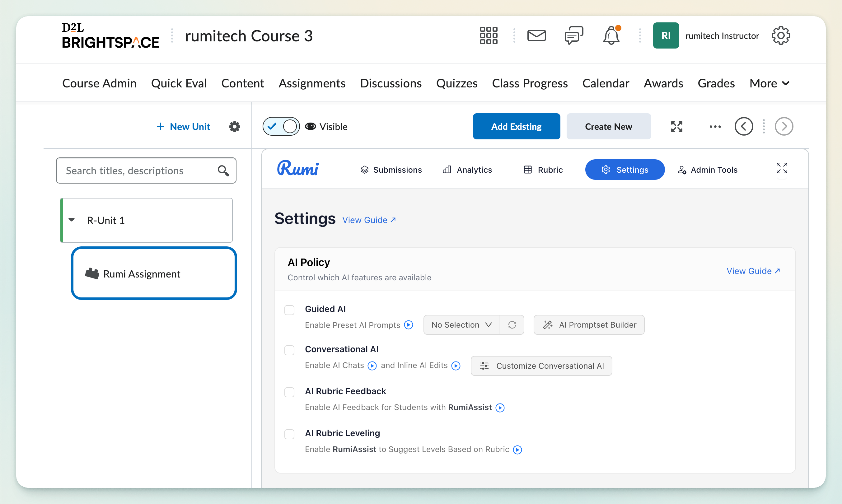Open the Assignments navigation menu item
This screenshot has width=842, height=504.
[312, 84]
